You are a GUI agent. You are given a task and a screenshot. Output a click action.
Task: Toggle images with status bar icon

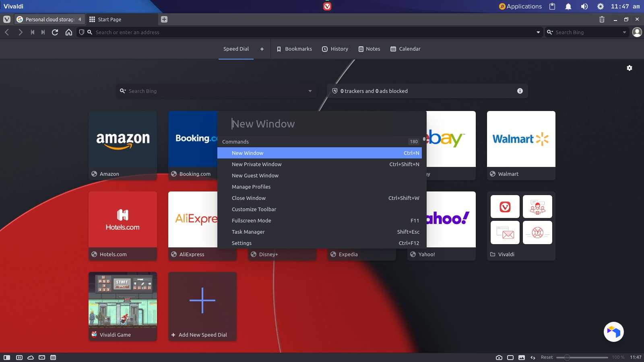(522, 358)
